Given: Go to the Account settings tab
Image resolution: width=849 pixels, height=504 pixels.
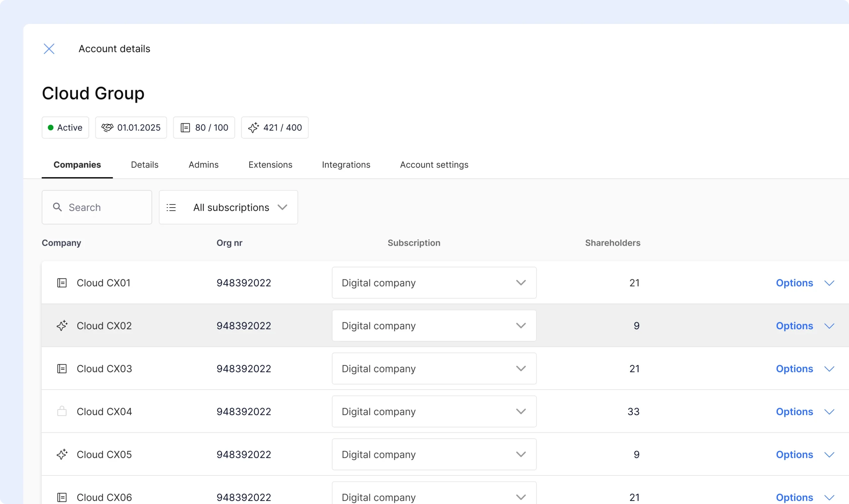Looking at the screenshot, I should pyautogui.click(x=434, y=165).
